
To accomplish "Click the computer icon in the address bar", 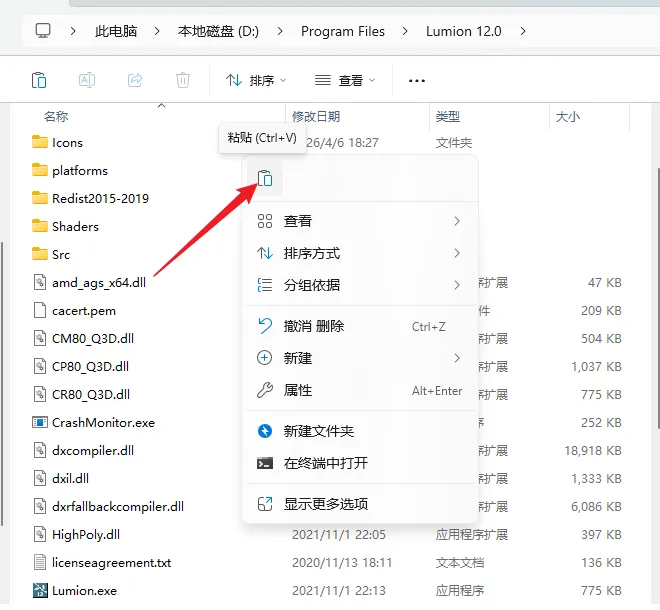I will point(43,31).
